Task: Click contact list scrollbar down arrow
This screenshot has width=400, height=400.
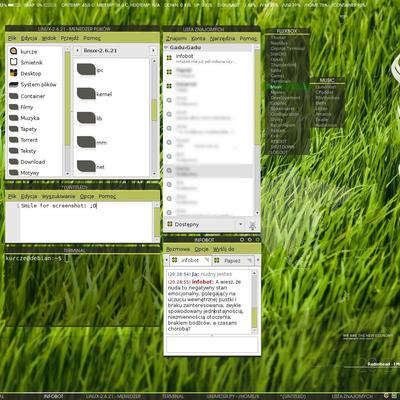Action: pyautogui.click(x=257, y=212)
